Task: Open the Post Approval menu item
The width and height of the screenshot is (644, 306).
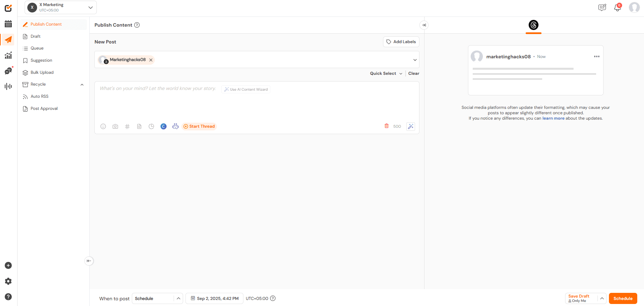Action: [43, 108]
